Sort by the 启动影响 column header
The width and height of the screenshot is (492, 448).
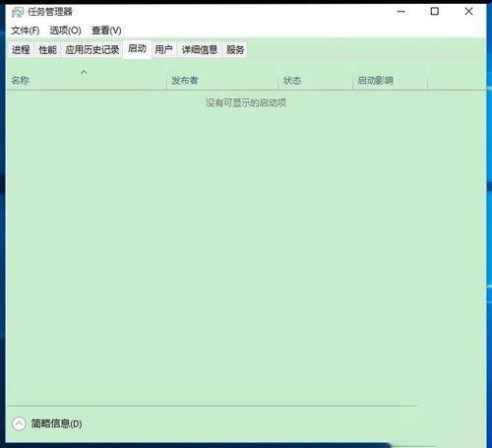[390, 80]
